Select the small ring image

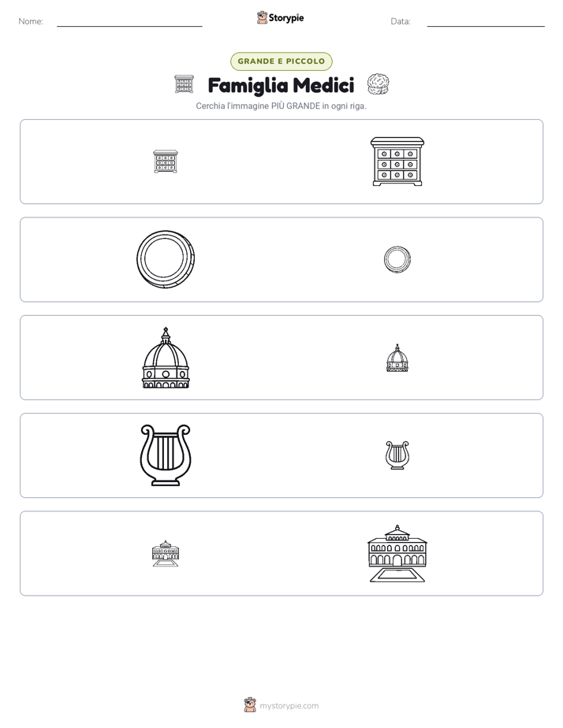397,259
